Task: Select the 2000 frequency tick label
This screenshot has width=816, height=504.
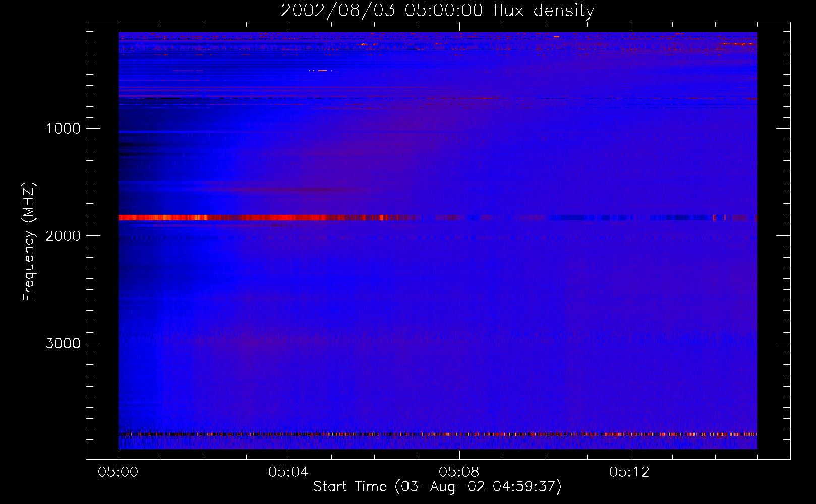Action: (x=63, y=236)
